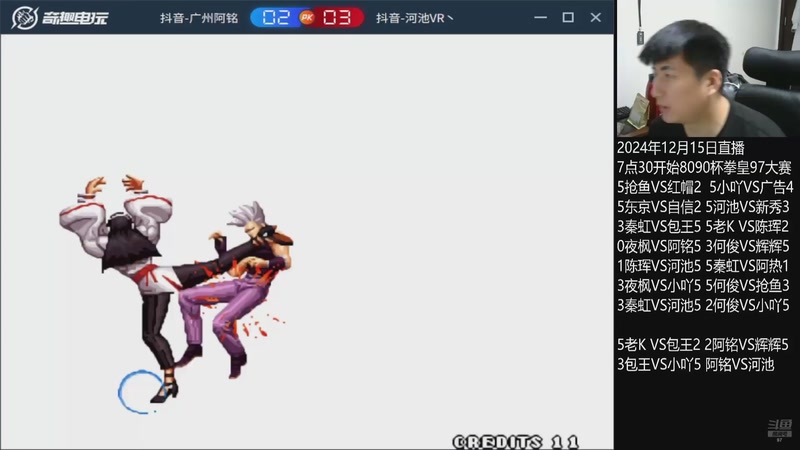Close the 奇趣电玩 game window
Image resolution: width=800 pixels, height=450 pixels.
point(595,17)
